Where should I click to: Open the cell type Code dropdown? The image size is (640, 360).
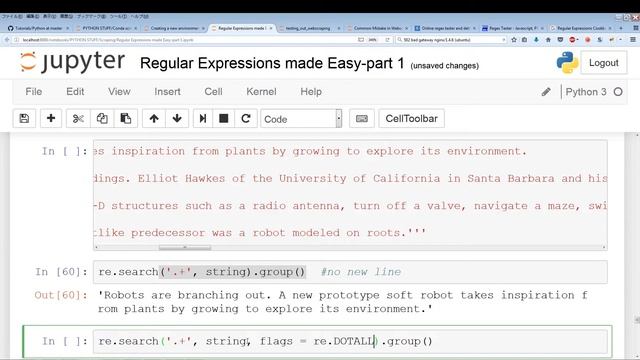301,119
